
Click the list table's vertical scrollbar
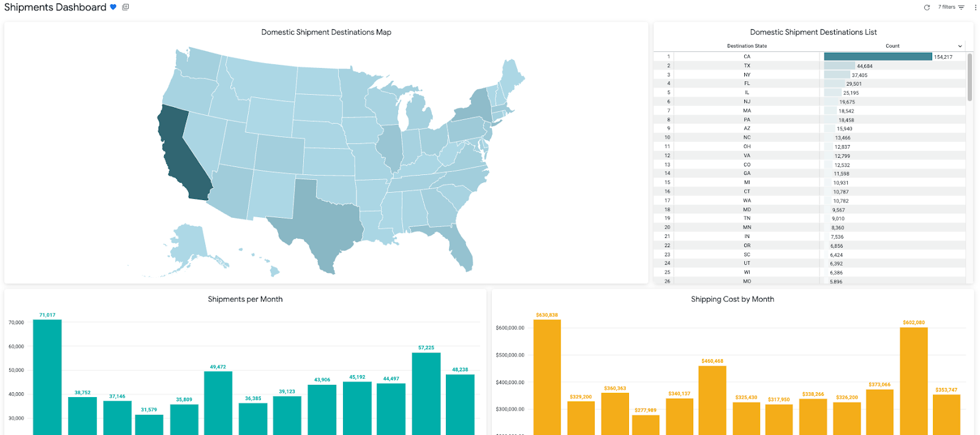tap(970, 77)
